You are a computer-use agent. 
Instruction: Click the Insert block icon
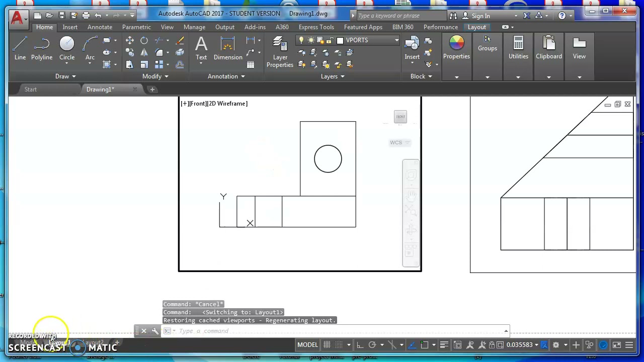pos(412,49)
